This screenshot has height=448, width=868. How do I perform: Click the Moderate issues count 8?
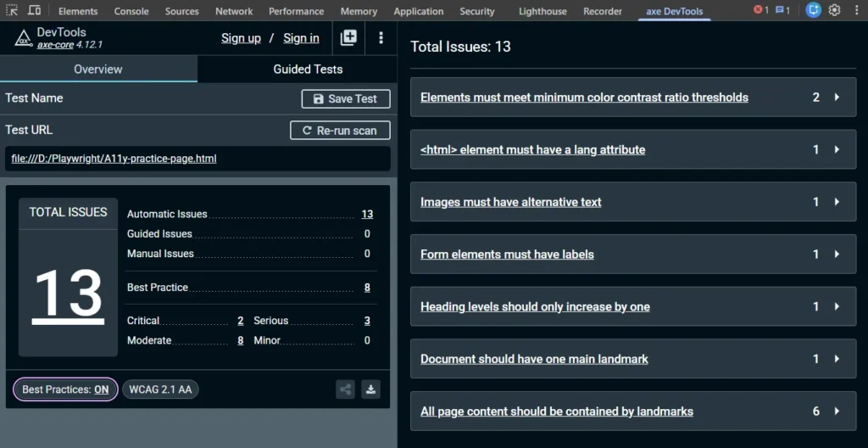click(x=240, y=340)
